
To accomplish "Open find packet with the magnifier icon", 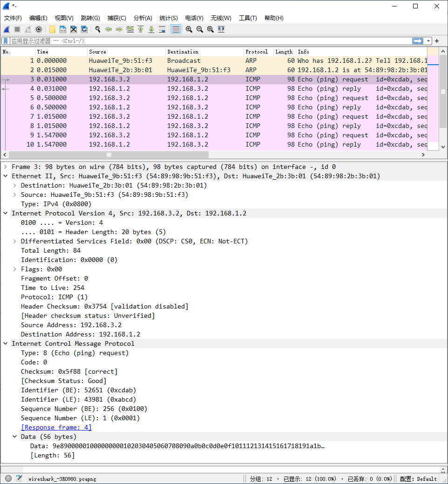I will click(98, 29).
